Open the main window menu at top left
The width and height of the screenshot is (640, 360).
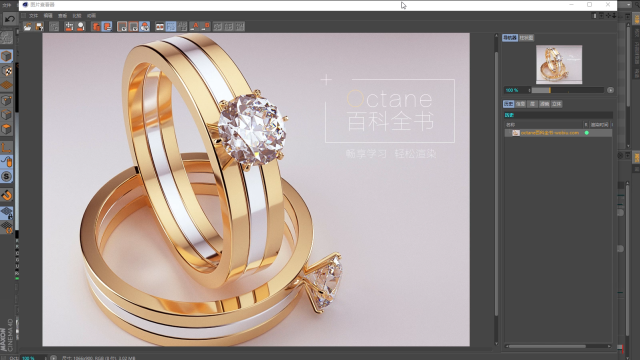tap(7, 5)
